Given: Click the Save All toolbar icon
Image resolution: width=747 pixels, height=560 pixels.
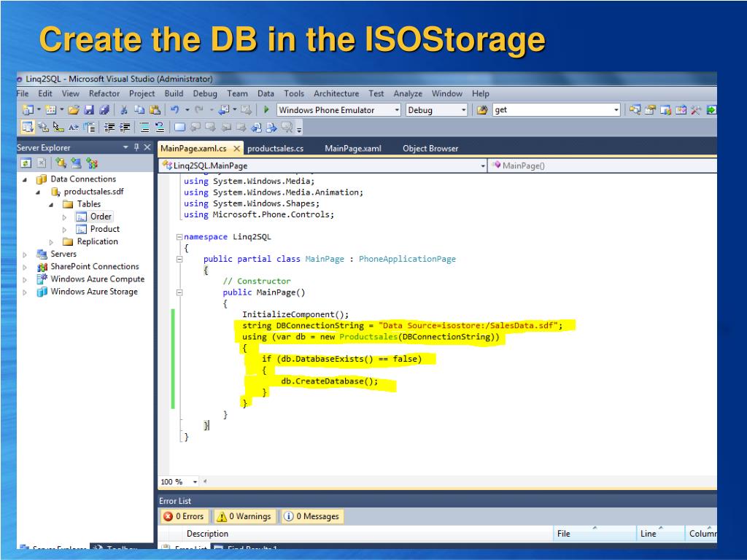Looking at the screenshot, I should click(x=104, y=110).
